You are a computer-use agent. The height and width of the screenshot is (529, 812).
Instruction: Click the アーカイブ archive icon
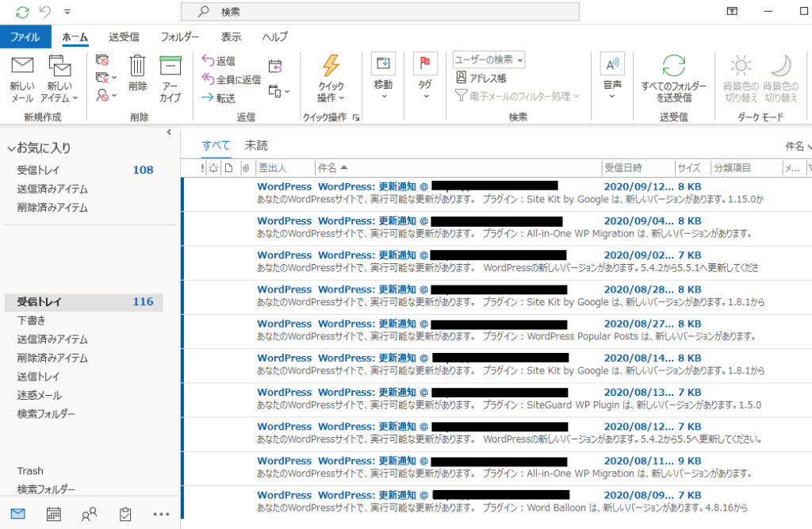coord(170,79)
